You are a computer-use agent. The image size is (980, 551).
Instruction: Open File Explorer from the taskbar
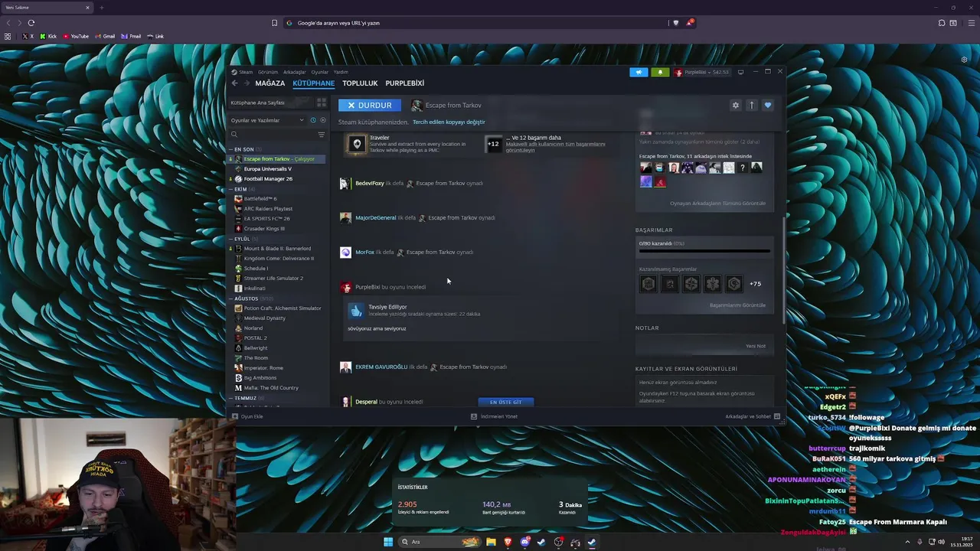click(491, 542)
